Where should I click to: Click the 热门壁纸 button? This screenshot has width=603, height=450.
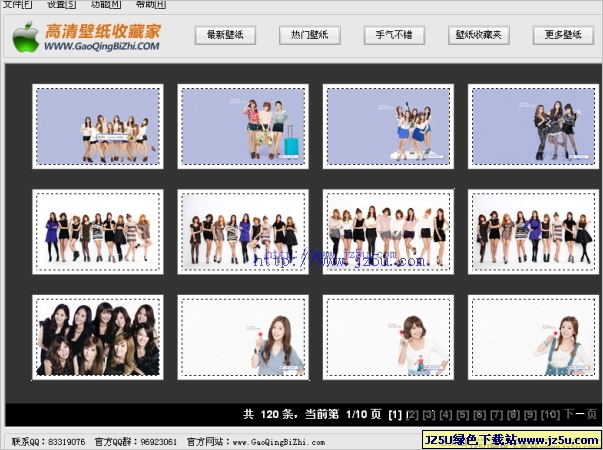(310, 35)
